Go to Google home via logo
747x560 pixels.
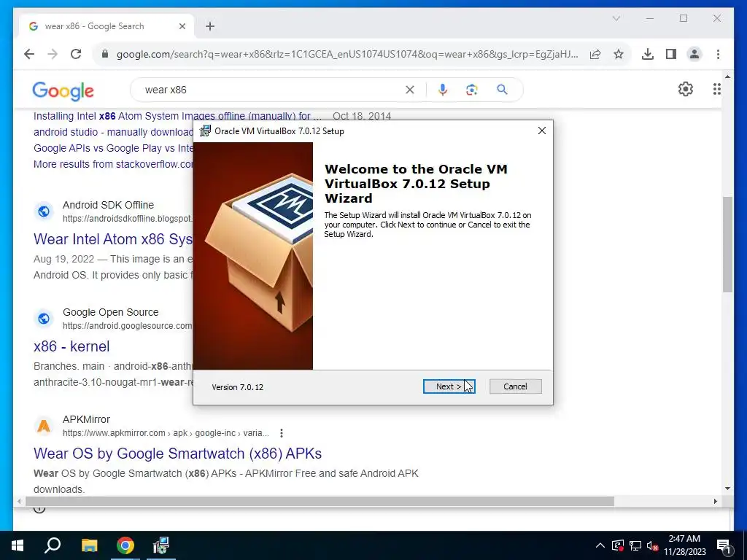63,90
